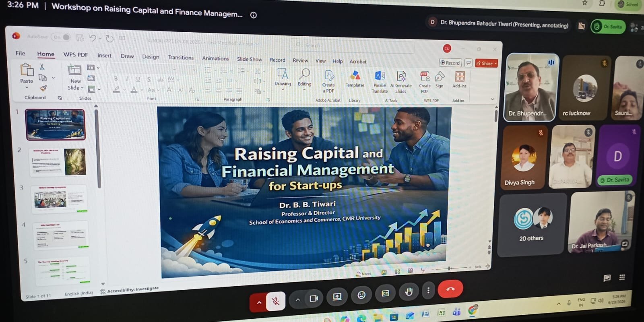Expand the Paste options arrow
644x322 pixels.
point(27,87)
